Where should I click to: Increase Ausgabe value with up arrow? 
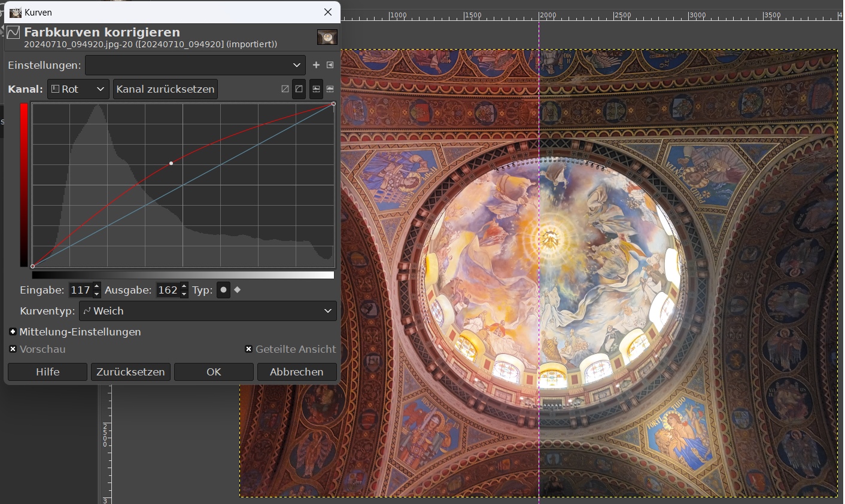(184, 286)
